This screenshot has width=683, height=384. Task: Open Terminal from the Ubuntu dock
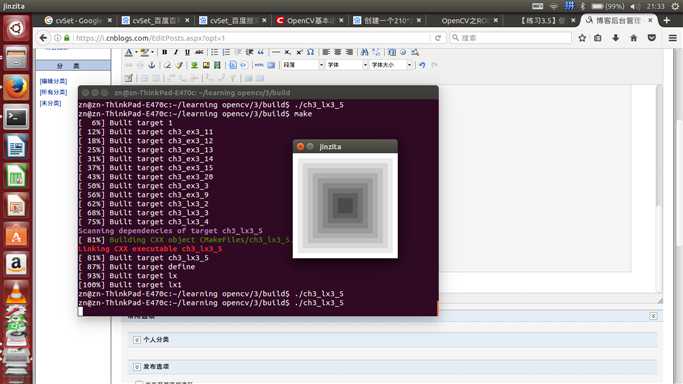(16, 117)
